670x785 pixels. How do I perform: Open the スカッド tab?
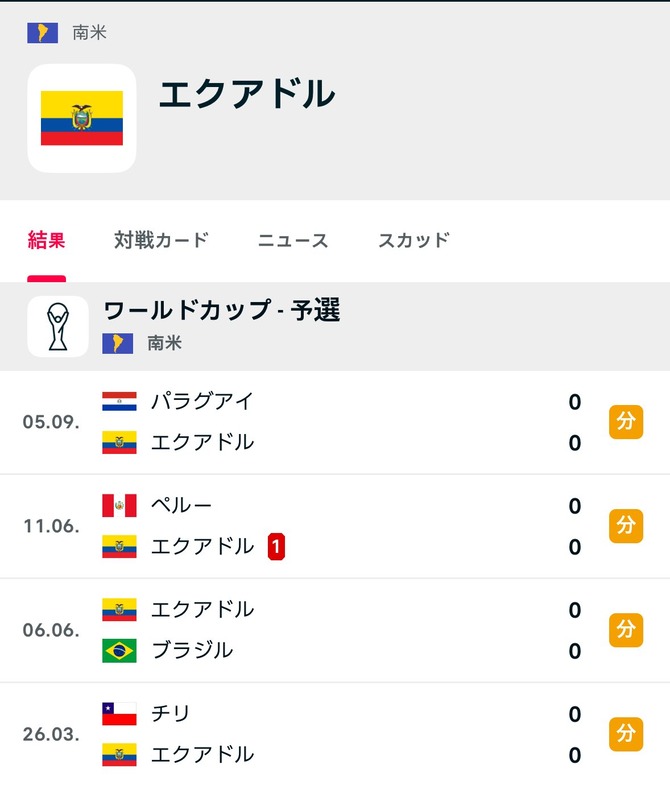[414, 240]
